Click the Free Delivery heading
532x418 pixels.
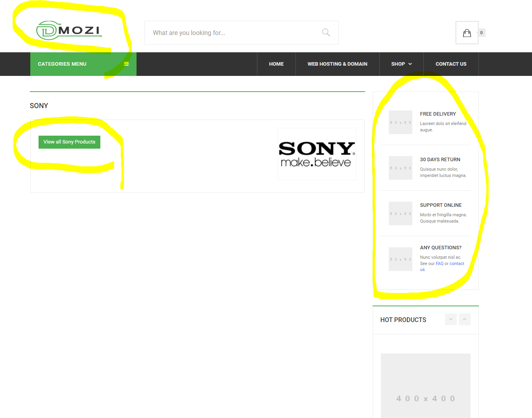[x=438, y=114]
